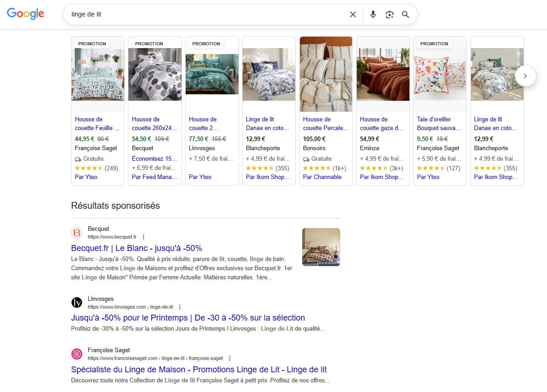547x392 pixels.
Task: Click 'Linvosges' seller name on product card
Action: coord(202,148)
